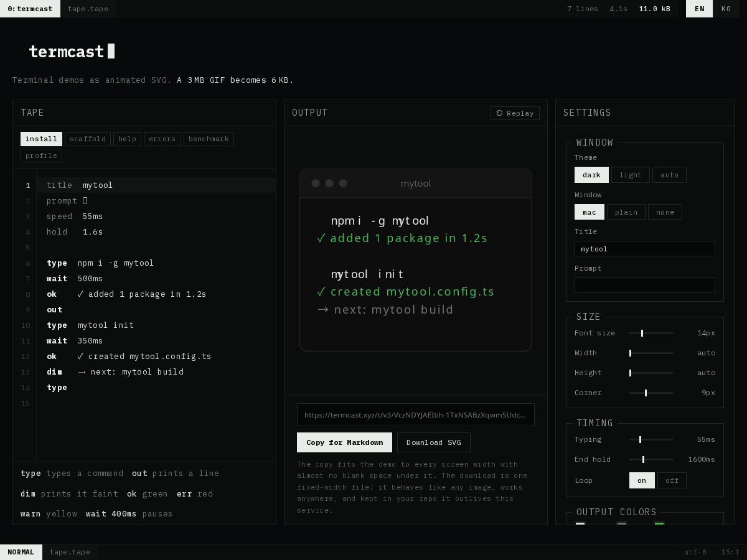Viewport: 747px width, 560px height.
Task: Adjust the End hold slider
Action: click(x=651, y=459)
